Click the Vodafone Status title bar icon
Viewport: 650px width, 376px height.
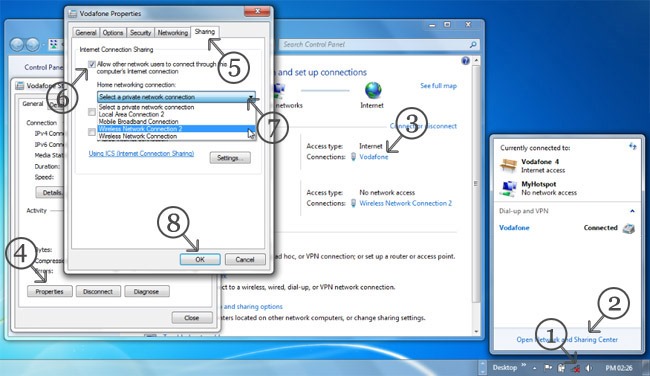click(19, 85)
